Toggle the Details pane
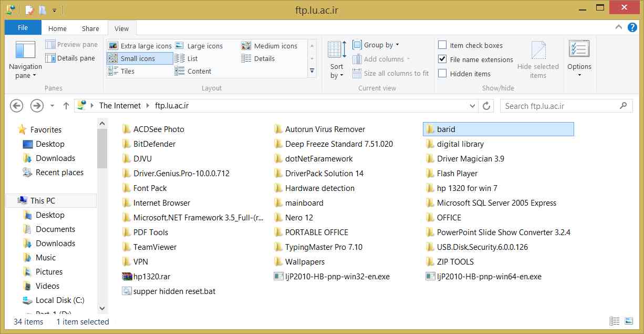This screenshot has width=644, height=334. tap(70, 58)
